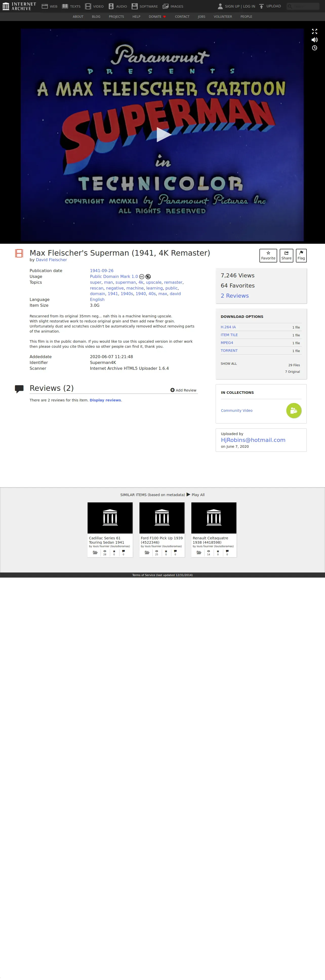Viewport: 325px width, 980px height.
Task: Click Terms of Service footer link
Action: pyautogui.click(x=162, y=575)
